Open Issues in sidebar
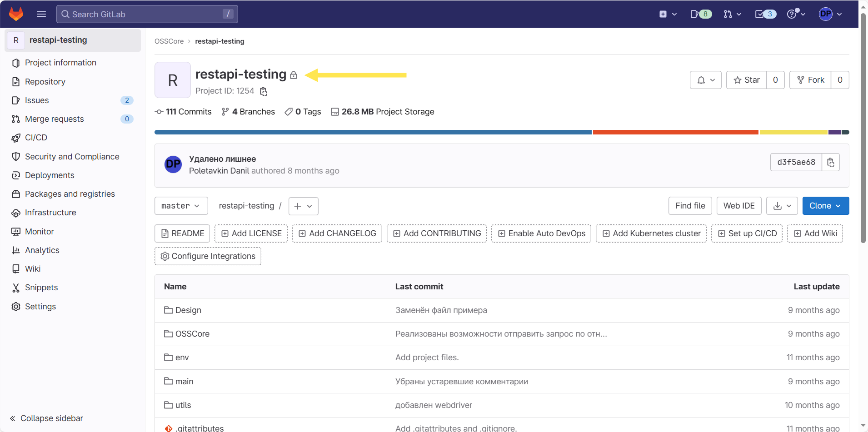 tap(73, 100)
